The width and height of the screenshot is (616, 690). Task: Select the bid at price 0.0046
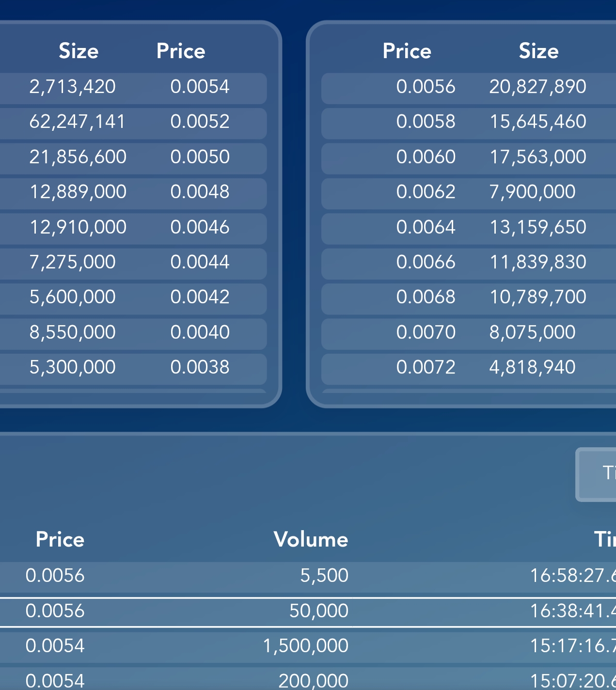133,229
